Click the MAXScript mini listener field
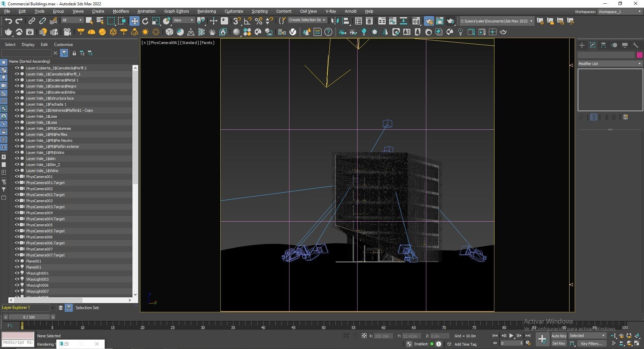This screenshot has width=644, height=349. tap(17, 343)
